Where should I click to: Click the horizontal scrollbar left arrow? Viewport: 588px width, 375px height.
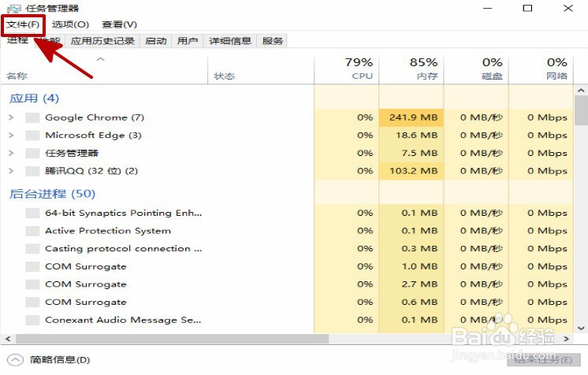[8, 339]
